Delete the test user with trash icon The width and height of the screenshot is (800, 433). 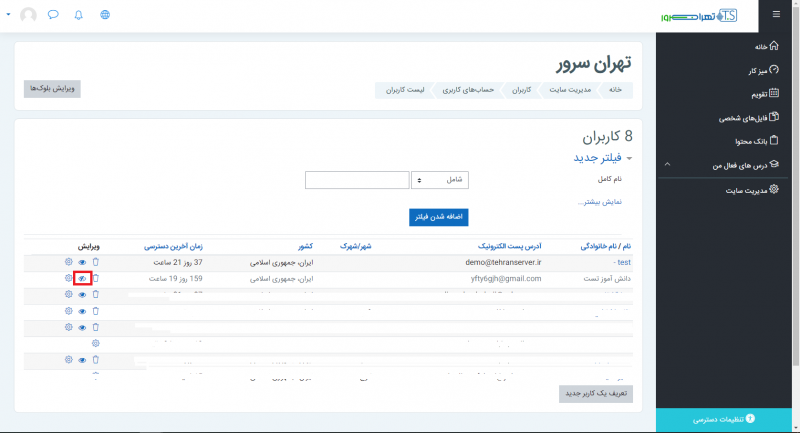click(96, 262)
